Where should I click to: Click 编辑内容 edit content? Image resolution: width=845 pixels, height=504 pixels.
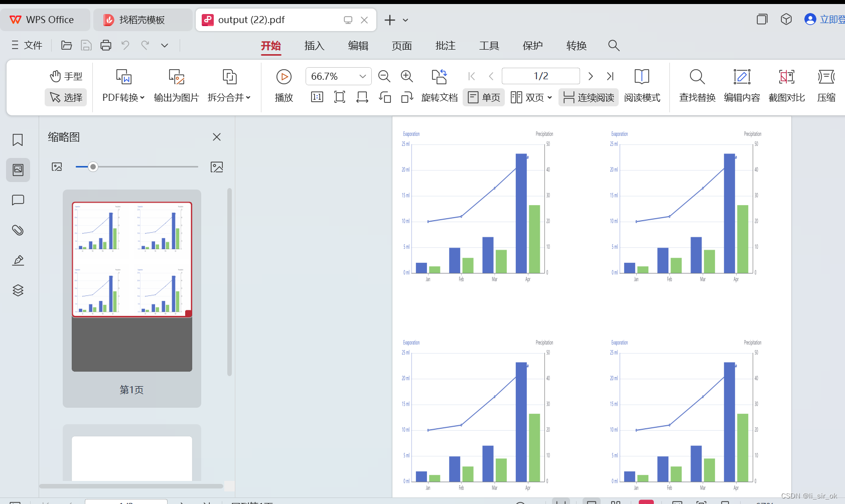742,86
